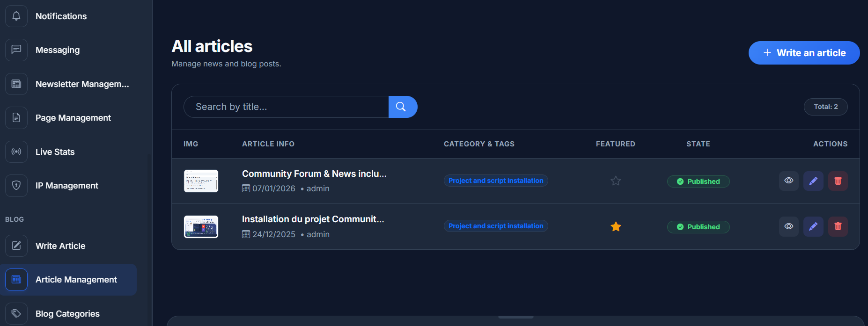
Task: Go to Messaging in sidebar
Action: (58, 50)
